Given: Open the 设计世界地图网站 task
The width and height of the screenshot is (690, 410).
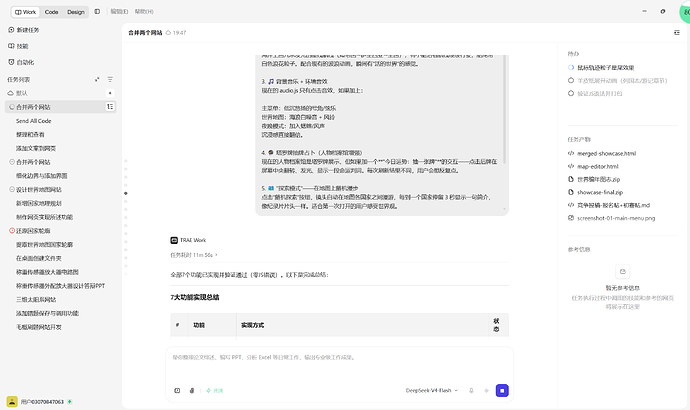Looking at the screenshot, I should (39, 190).
